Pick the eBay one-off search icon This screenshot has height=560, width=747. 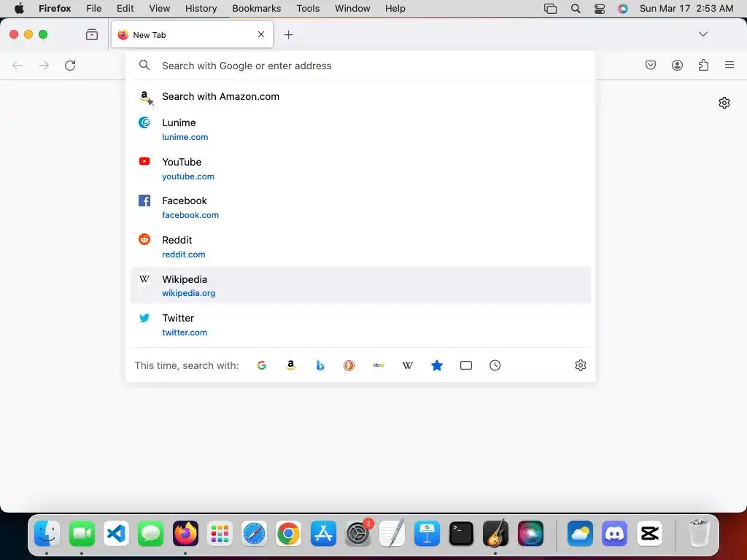click(379, 365)
